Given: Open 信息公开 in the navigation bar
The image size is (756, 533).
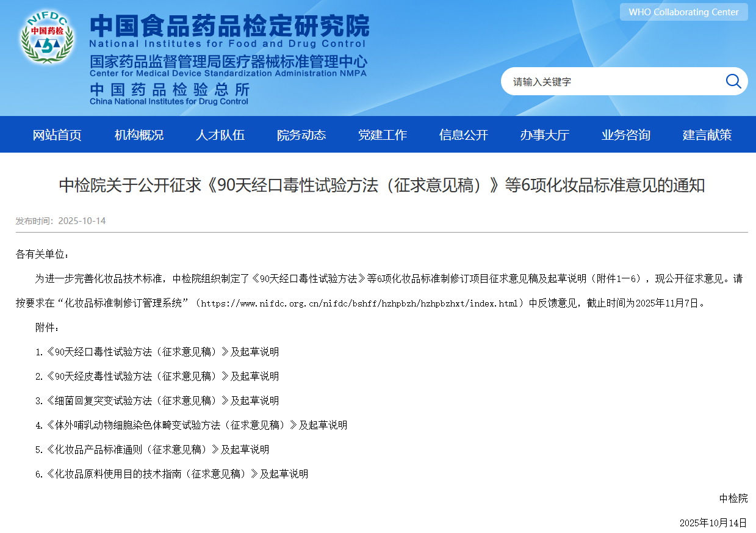Looking at the screenshot, I should point(464,135).
